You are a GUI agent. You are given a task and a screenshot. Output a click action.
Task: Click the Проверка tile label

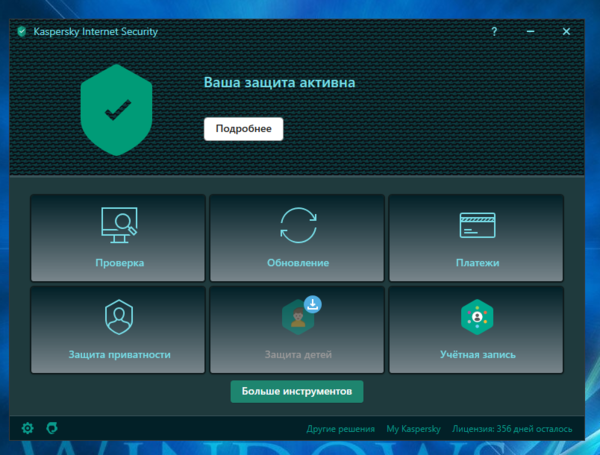pyautogui.click(x=120, y=263)
